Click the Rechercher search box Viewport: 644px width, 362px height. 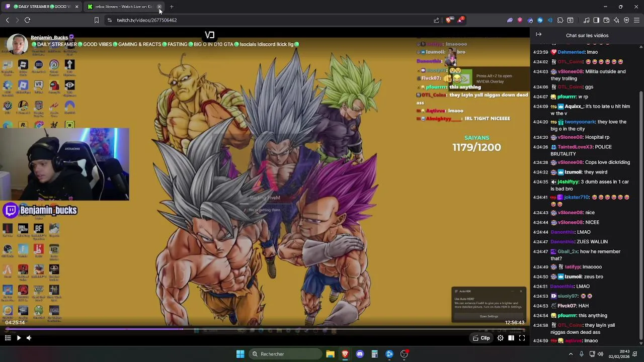point(286,354)
